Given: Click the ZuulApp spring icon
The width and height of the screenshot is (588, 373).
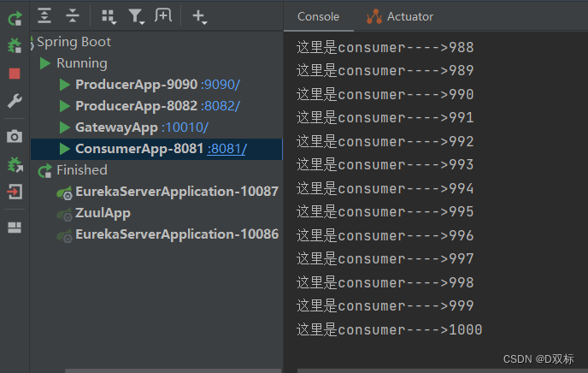Looking at the screenshot, I should (x=64, y=215).
